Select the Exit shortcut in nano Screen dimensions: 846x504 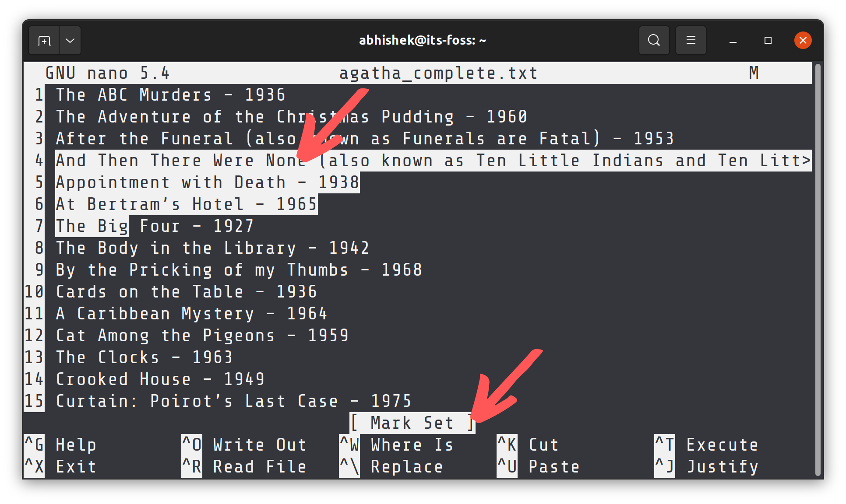click(76, 466)
